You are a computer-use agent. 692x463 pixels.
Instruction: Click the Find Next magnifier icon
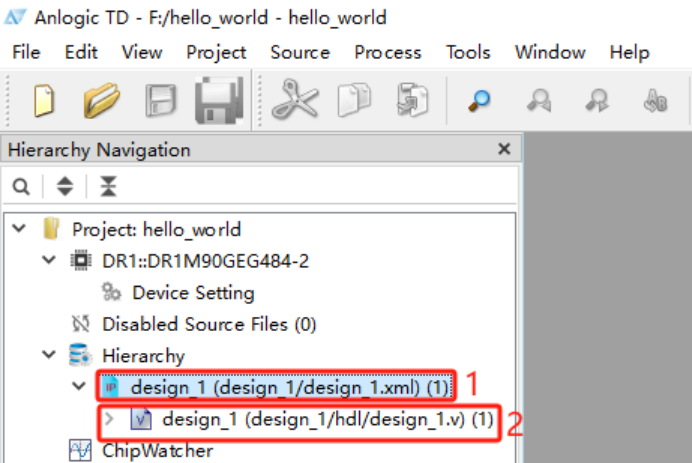597,100
